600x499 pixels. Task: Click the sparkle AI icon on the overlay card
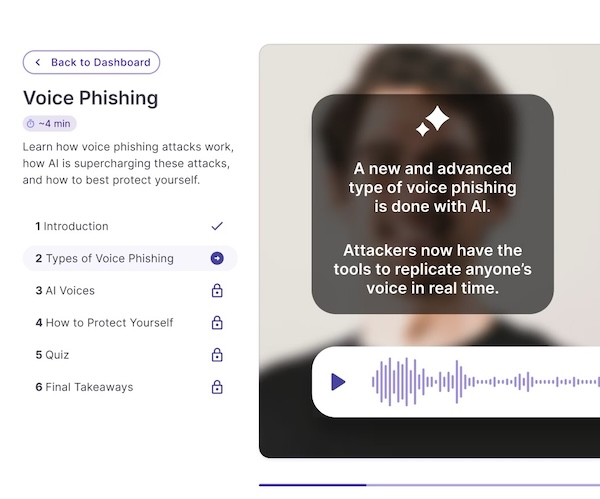tap(432, 121)
